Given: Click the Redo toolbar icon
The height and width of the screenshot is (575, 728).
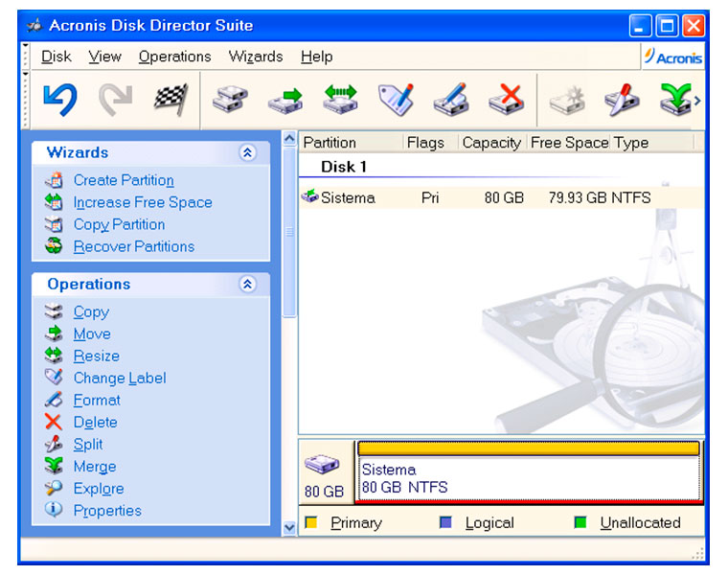Looking at the screenshot, I should 116,99.
